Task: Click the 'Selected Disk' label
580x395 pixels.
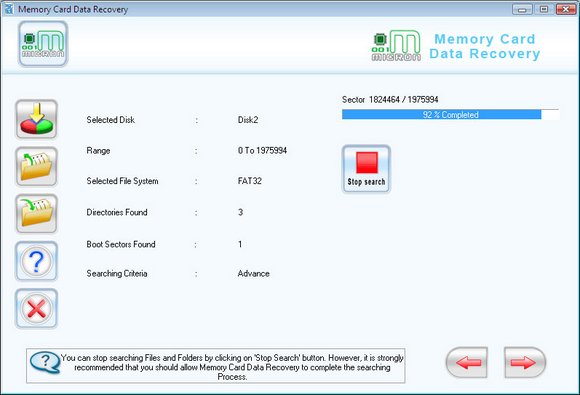Action: [111, 120]
